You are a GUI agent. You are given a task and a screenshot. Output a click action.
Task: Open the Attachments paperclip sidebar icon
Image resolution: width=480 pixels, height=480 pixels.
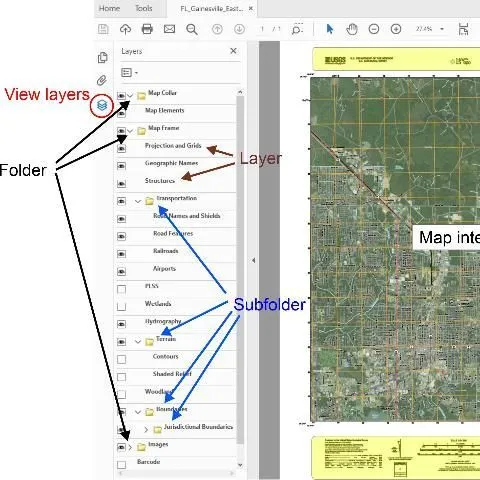[102, 80]
